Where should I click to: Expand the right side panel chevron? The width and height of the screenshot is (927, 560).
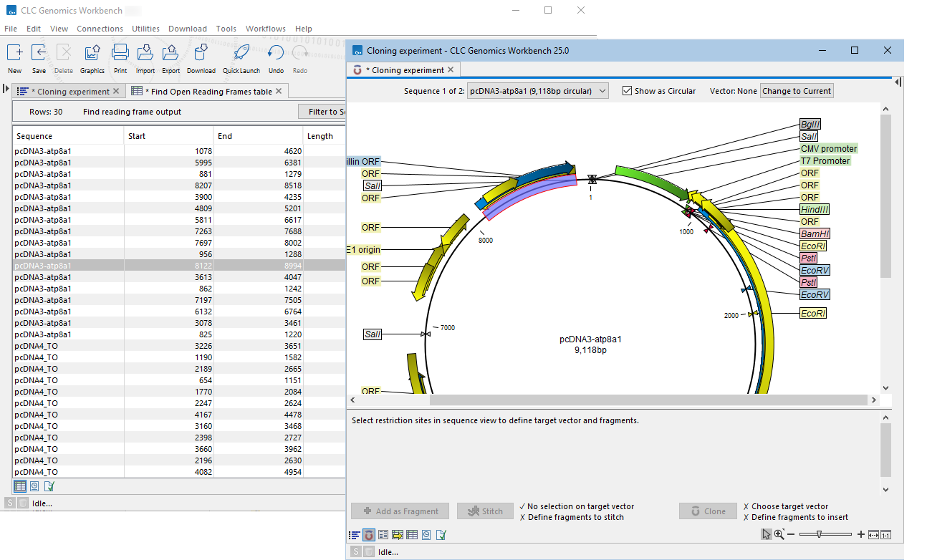point(898,82)
